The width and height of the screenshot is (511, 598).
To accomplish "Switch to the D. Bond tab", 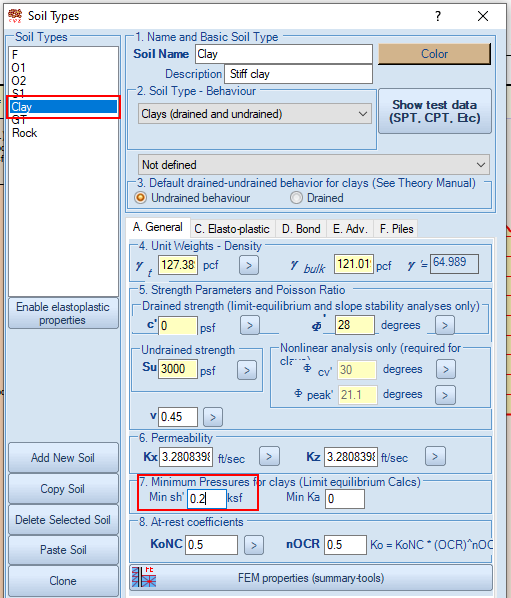I will pyautogui.click(x=301, y=229).
